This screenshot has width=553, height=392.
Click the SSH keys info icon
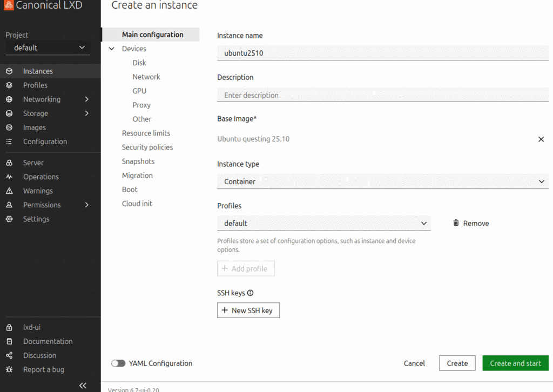click(251, 293)
